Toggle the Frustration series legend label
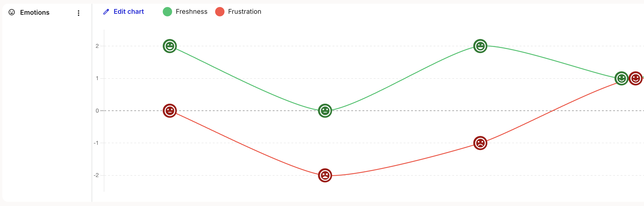This screenshot has width=644, height=206. tap(244, 12)
